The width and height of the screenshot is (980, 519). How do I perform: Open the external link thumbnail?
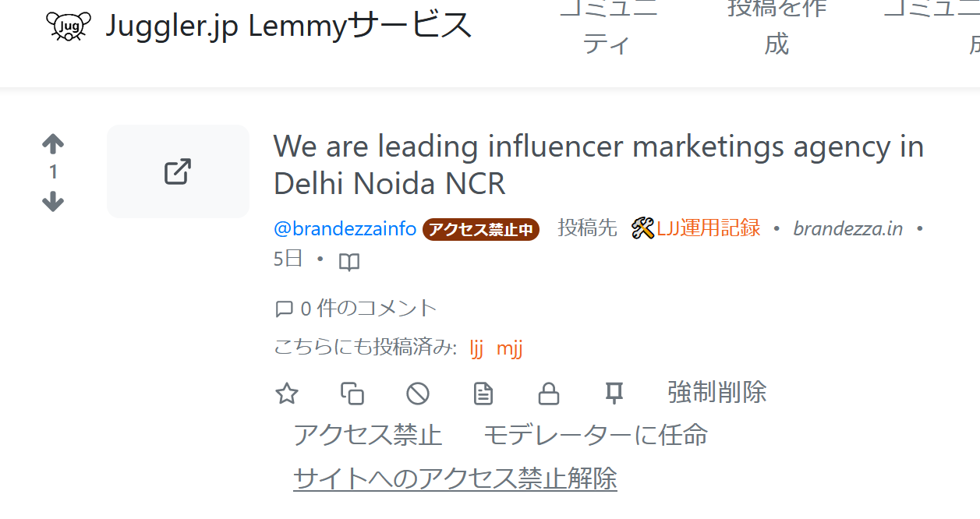178,171
